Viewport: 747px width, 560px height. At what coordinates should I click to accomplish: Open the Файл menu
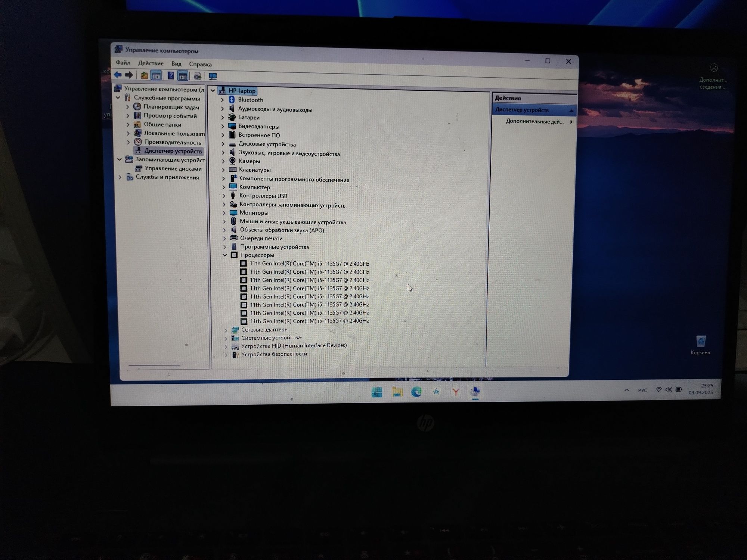point(123,62)
